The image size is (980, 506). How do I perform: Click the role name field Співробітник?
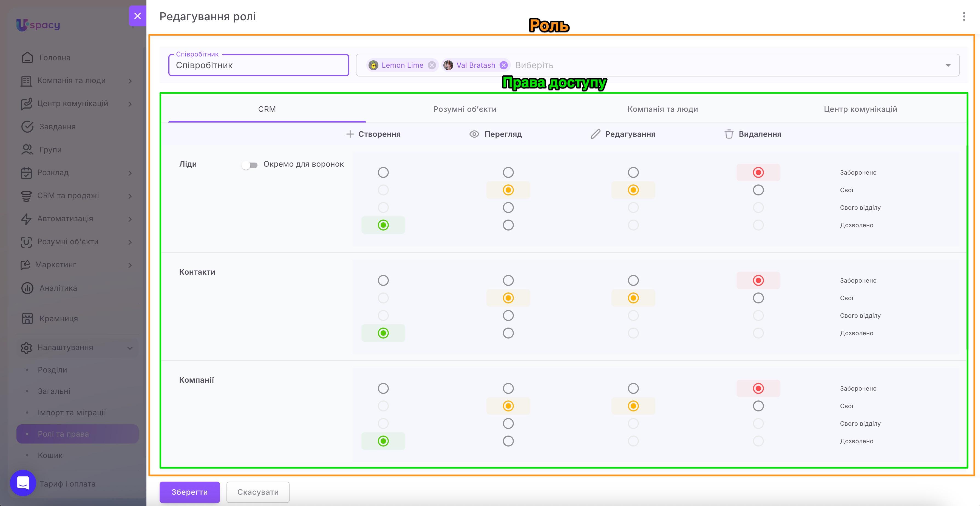pos(259,65)
